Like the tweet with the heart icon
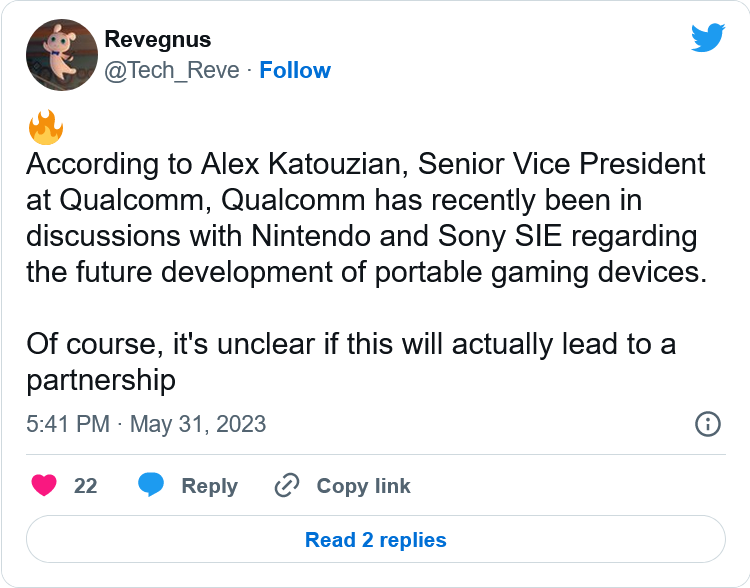This screenshot has height=588, width=750. click(x=43, y=485)
